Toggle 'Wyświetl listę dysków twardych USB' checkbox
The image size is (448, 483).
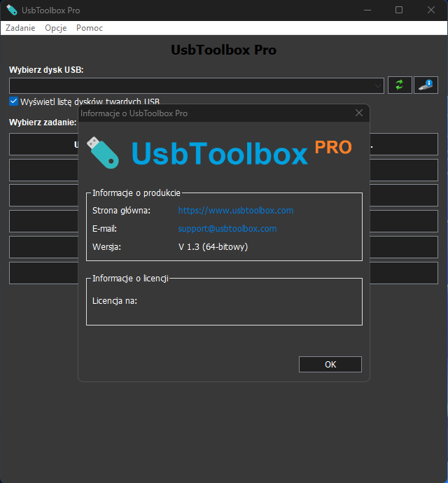13,101
